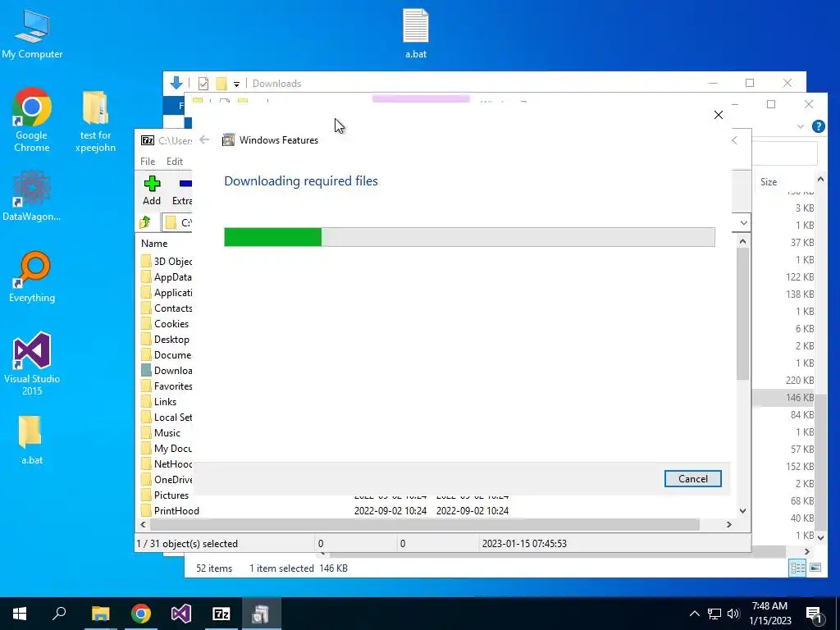Select the PrintHood folder
The image size is (840, 630).
click(170, 510)
